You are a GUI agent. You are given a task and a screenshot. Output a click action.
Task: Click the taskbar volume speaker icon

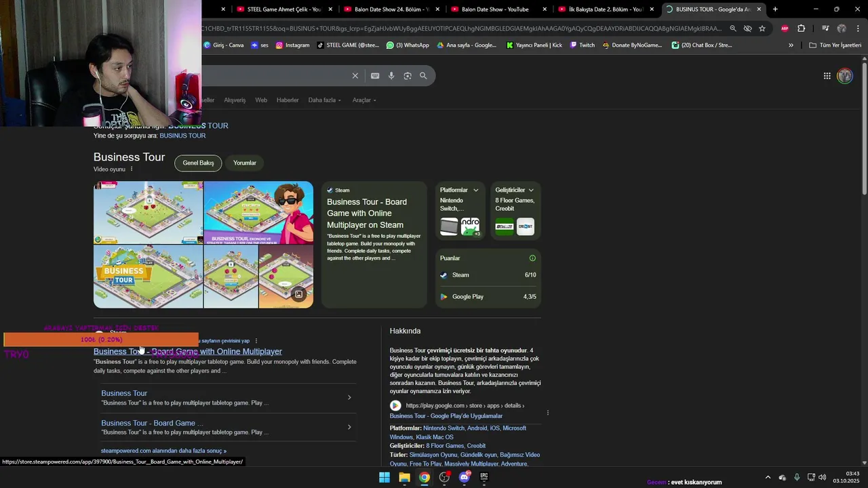(823, 477)
